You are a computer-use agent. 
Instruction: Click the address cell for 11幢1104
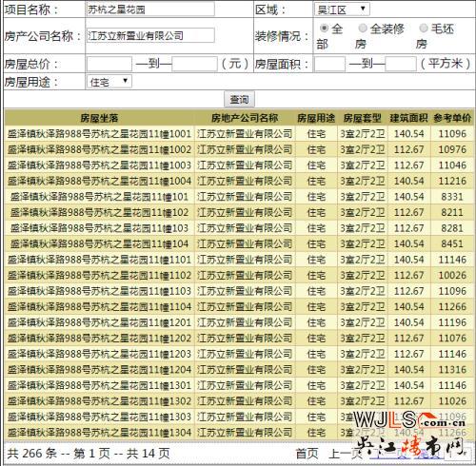tap(99, 306)
